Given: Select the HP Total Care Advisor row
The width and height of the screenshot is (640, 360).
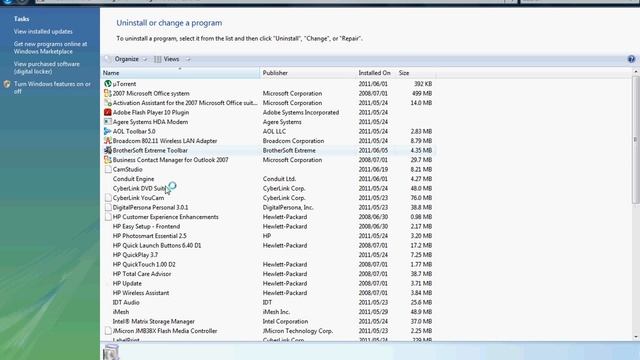Looking at the screenshot, I should [269, 274].
